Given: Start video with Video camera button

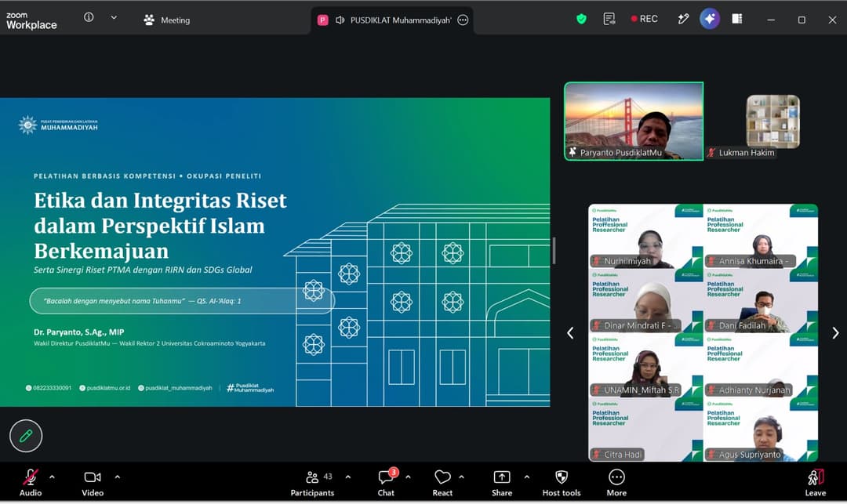Looking at the screenshot, I should tap(93, 482).
